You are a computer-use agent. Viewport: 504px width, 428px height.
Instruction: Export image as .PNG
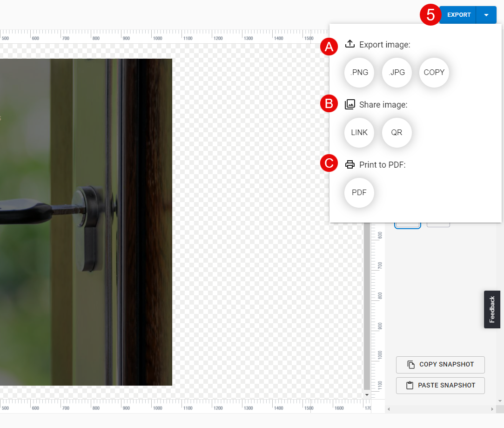tap(359, 72)
